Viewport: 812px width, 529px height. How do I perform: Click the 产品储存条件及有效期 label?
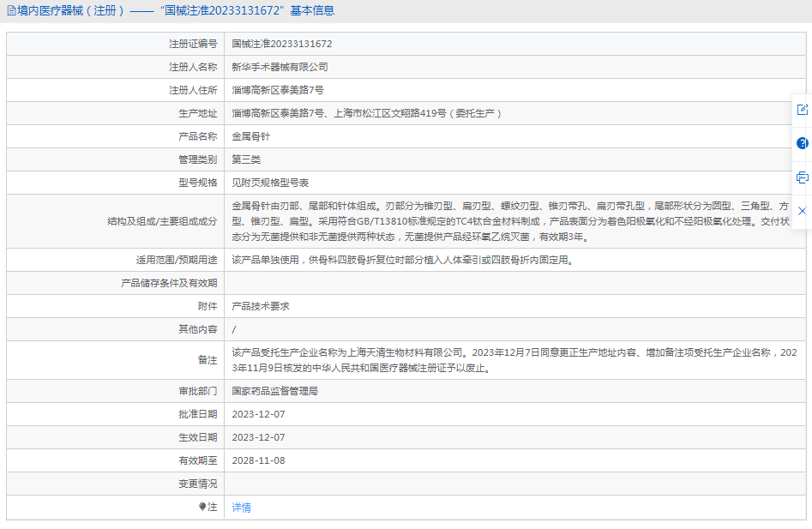(x=169, y=283)
